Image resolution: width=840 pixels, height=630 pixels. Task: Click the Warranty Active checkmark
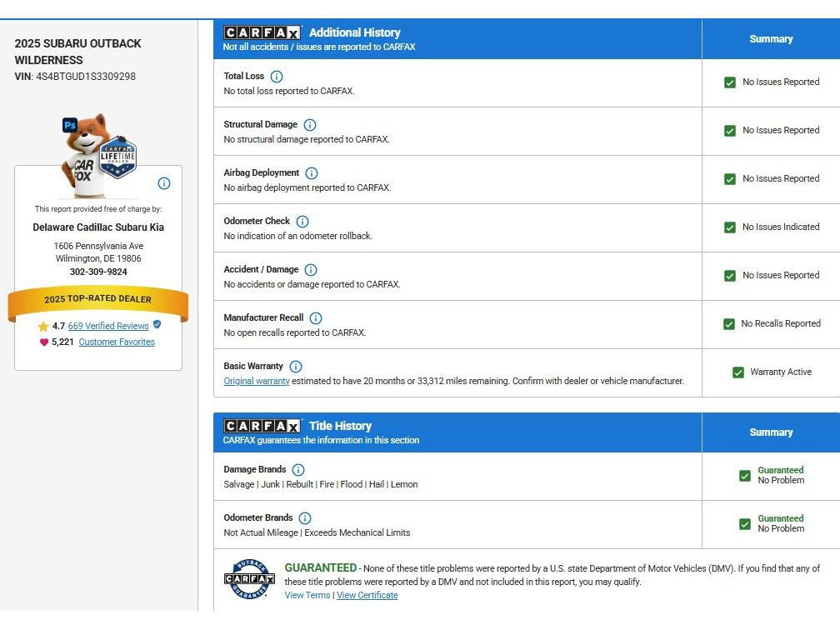click(737, 372)
